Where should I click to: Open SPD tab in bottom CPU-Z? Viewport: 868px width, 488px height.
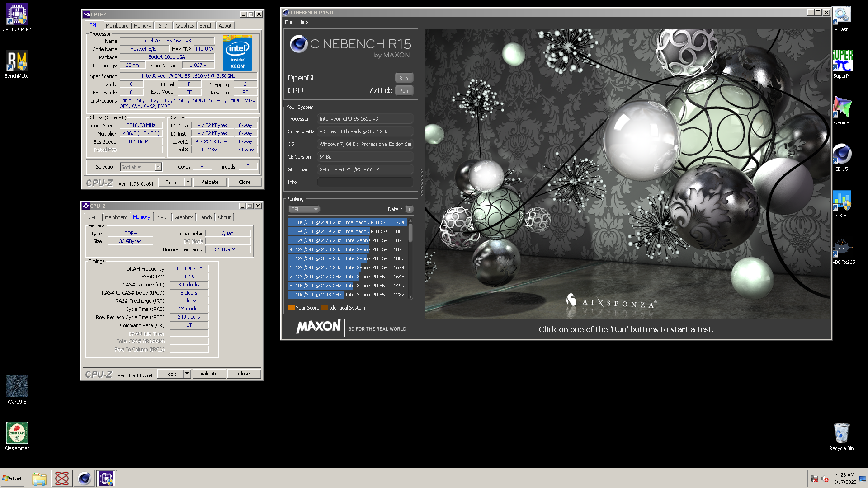click(x=162, y=217)
